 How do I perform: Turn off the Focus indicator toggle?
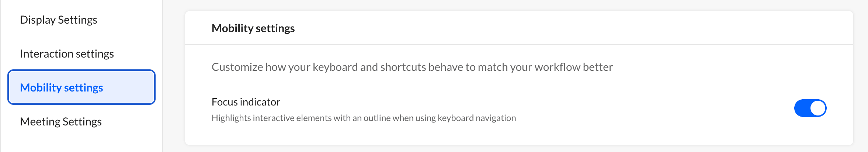click(x=810, y=108)
